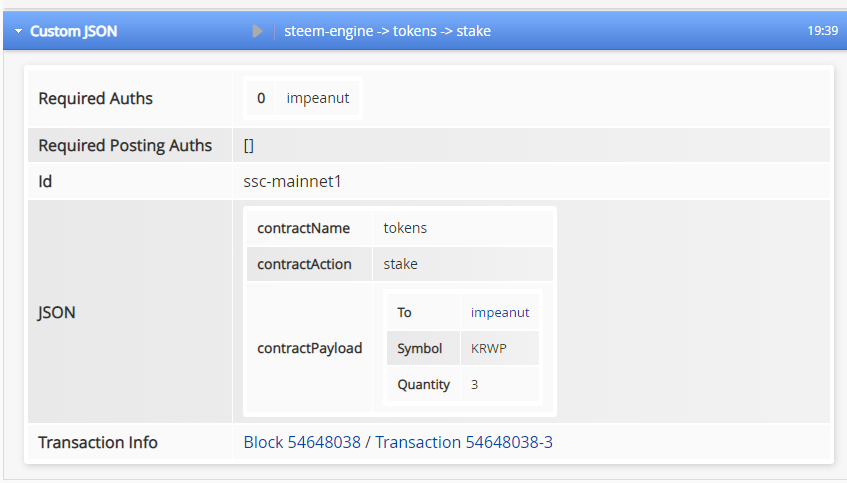This screenshot has height=483, width=847.
Task: Collapse the Custom JSON section arrow
Action: click(x=18, y=31)
